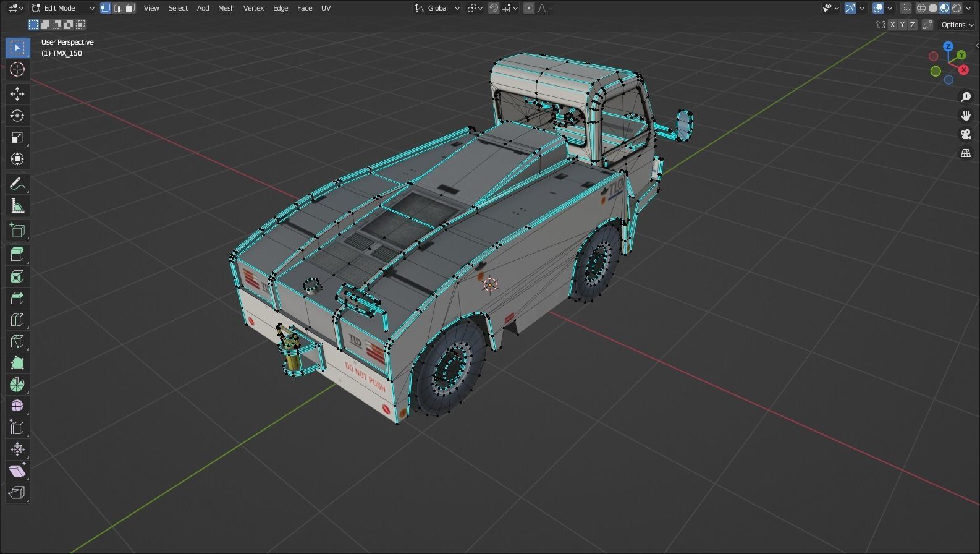Open the Edge menu

point(281,8)
